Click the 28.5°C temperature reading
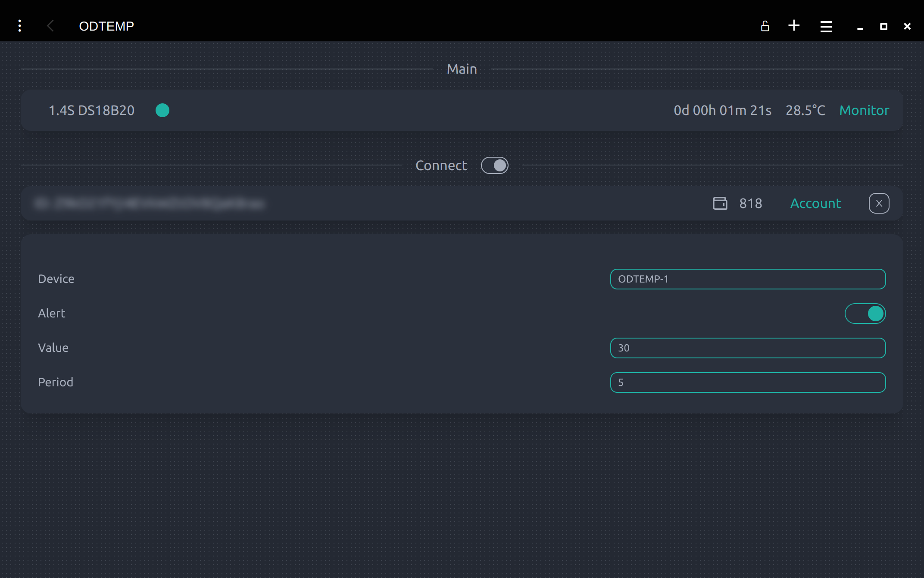The width and height of the screenshot is (924, 578). [x=805, y=110]
